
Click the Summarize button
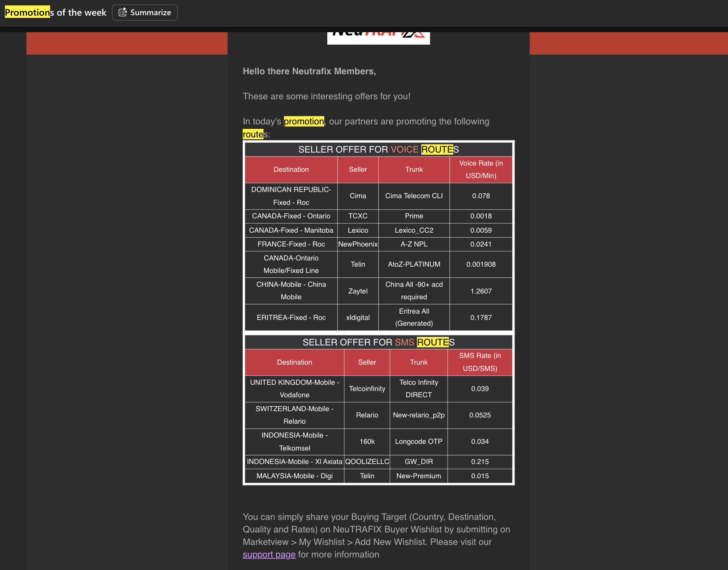[145, 13]
